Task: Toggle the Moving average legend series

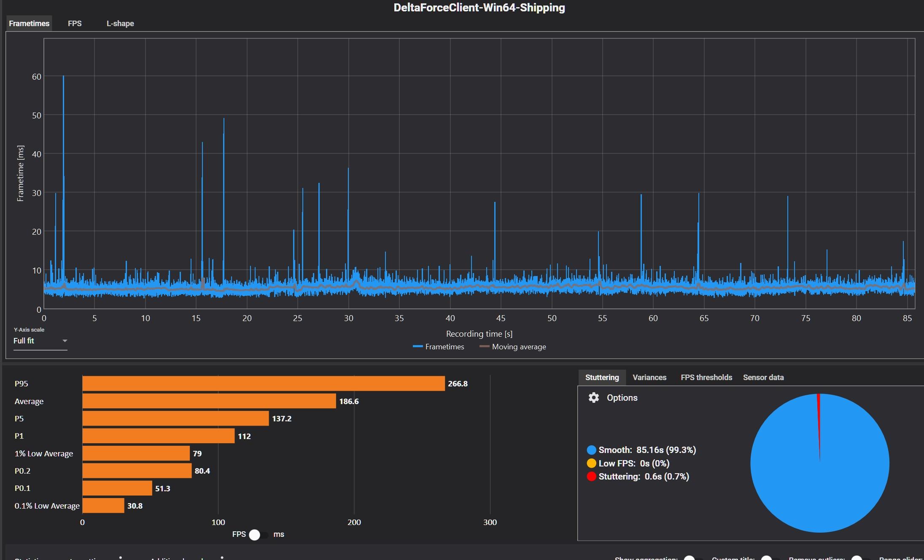Action: [513, 347]
